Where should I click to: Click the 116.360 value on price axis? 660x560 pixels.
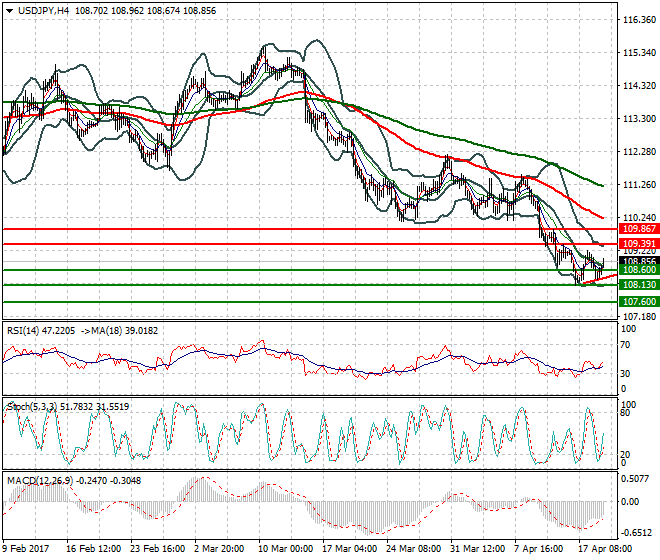coord(638,20)
